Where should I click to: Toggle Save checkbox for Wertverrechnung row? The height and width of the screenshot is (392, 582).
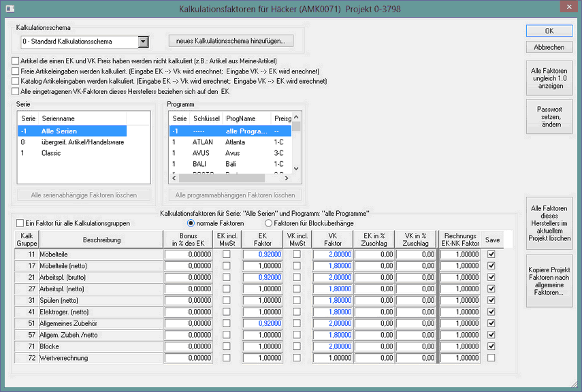coord(491,358)
